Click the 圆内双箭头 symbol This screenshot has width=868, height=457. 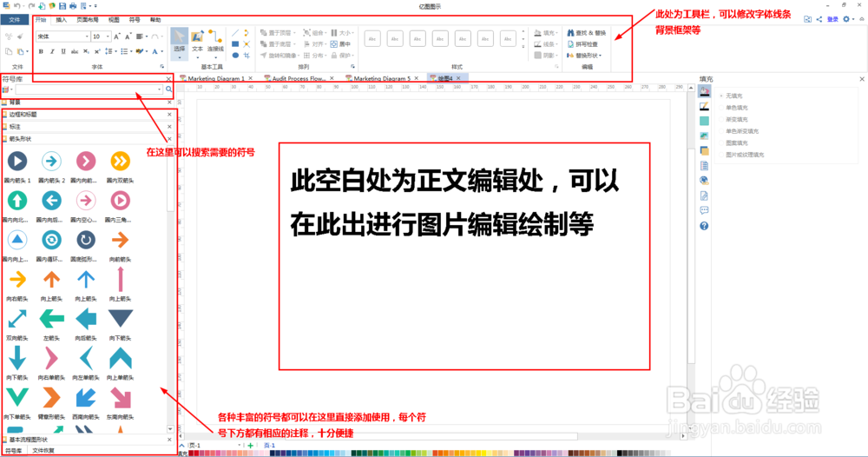(120, 162)
